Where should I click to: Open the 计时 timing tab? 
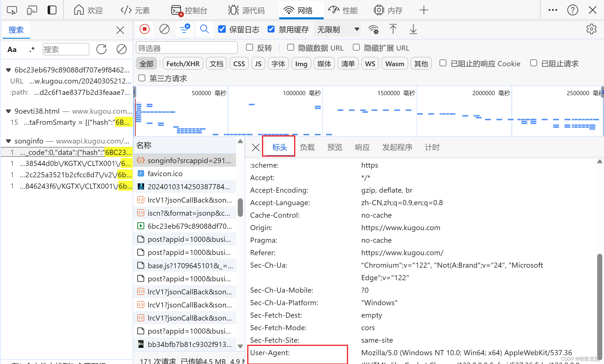point(432,147)
